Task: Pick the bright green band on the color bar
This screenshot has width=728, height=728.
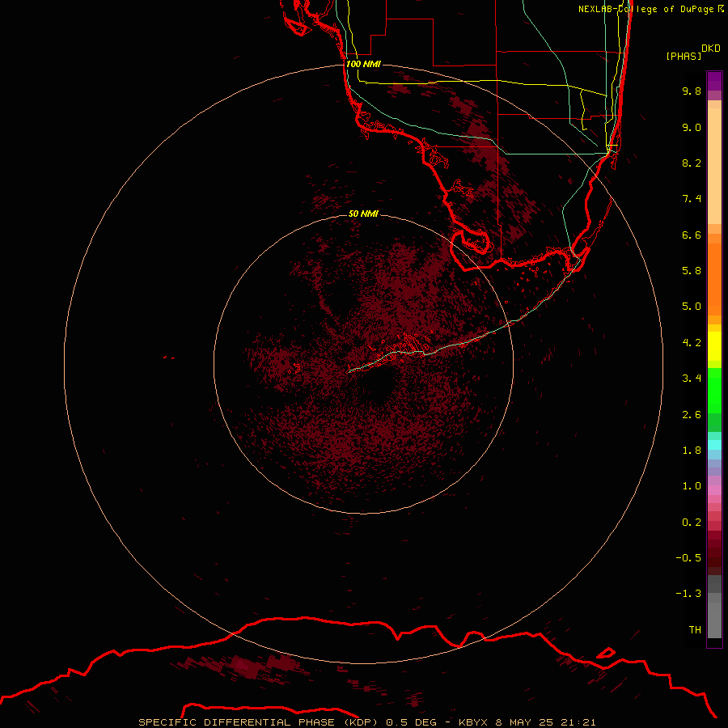Action: pos(714,390)
